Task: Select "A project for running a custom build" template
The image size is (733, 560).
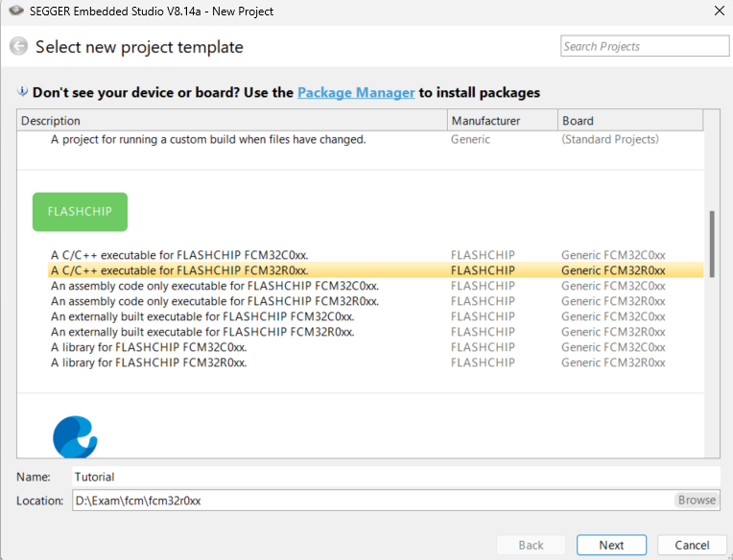Action: pyautogui.click(x=208, y=139)
